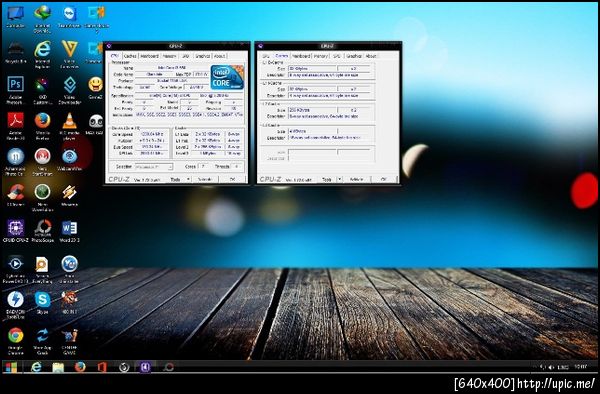The width and height of the screenshot is (600, 394).
Task: Launch Adobe Photoshop from desktop
Action: (x=15, y=90)
